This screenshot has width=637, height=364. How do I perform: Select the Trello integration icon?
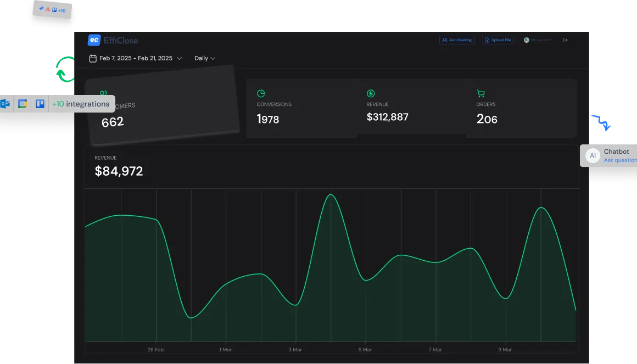[x=40, y=103]
